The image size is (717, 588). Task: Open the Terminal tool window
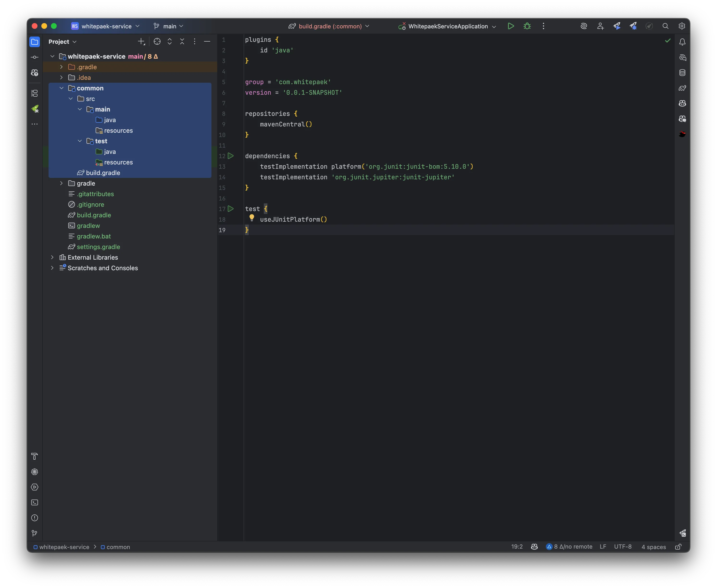click(x=35, y=502)
